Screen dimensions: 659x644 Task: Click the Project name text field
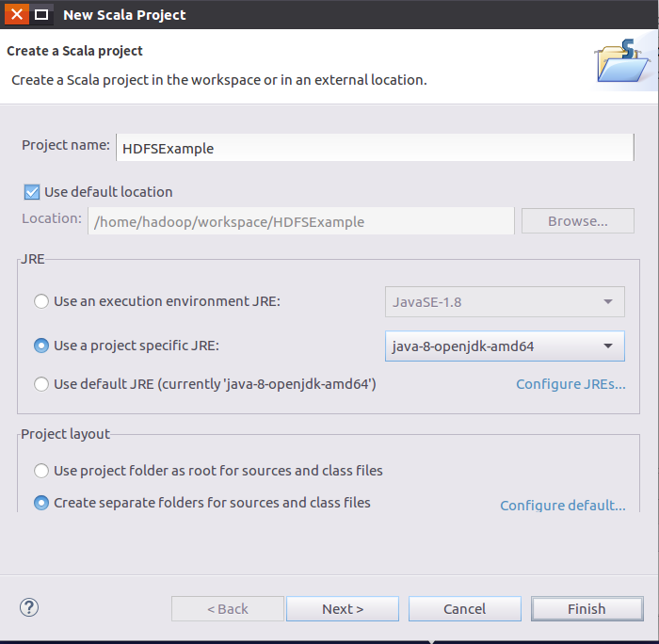click(x=375, y=148)
